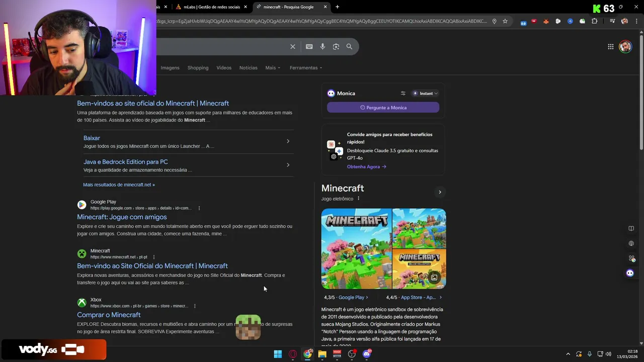Viewport: 644px width, 362px height.
Task: Switch to the Notícias search tab
Action: [x=248, y=68]
